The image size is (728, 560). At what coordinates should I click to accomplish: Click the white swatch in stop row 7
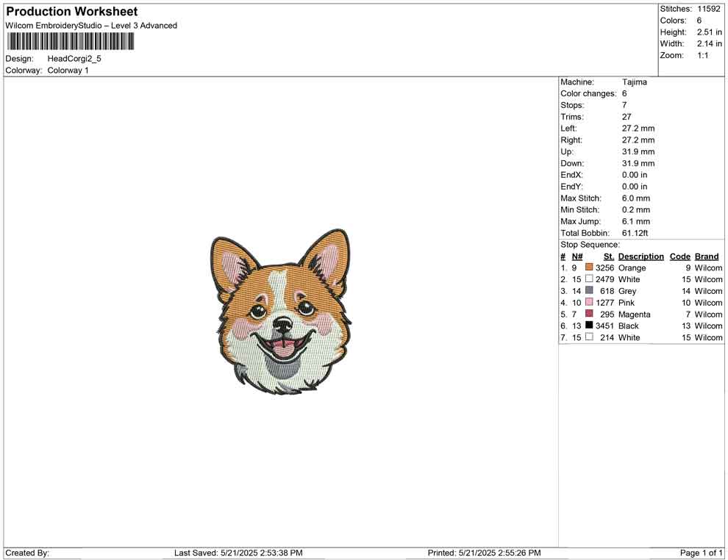[x=589, y=337]
